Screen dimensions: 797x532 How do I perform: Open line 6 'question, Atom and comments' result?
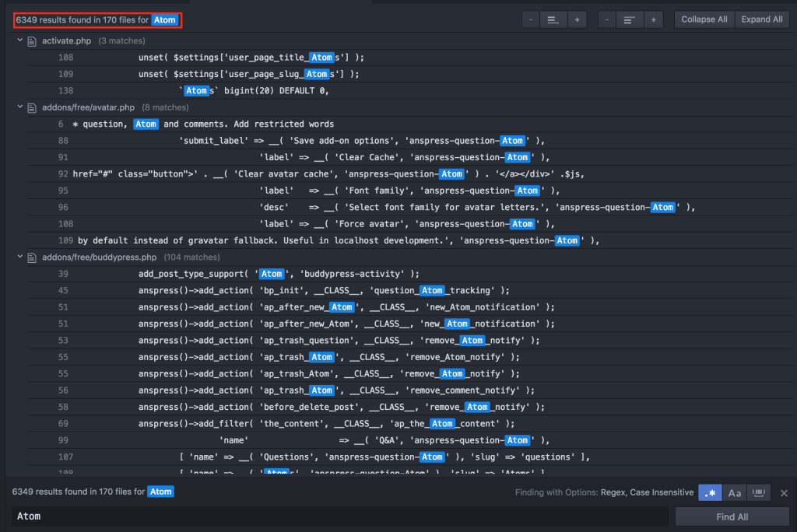coord(410,124)
